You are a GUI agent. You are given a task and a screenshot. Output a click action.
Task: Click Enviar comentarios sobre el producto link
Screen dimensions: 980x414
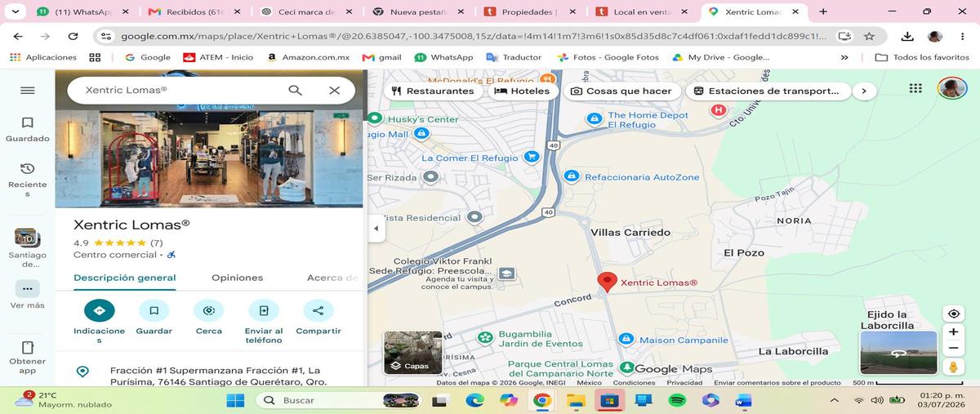pyautogui.click(x=777, y=382)
